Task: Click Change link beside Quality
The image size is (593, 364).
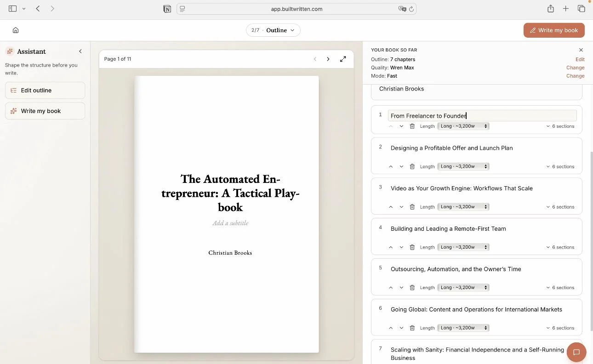Action: (x=576, y=68)
